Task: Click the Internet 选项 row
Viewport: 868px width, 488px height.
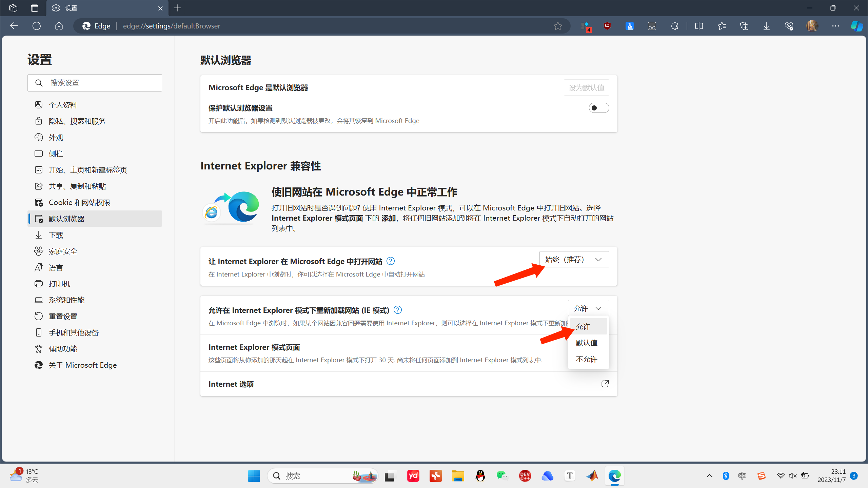Action: [x=409, y=384]
